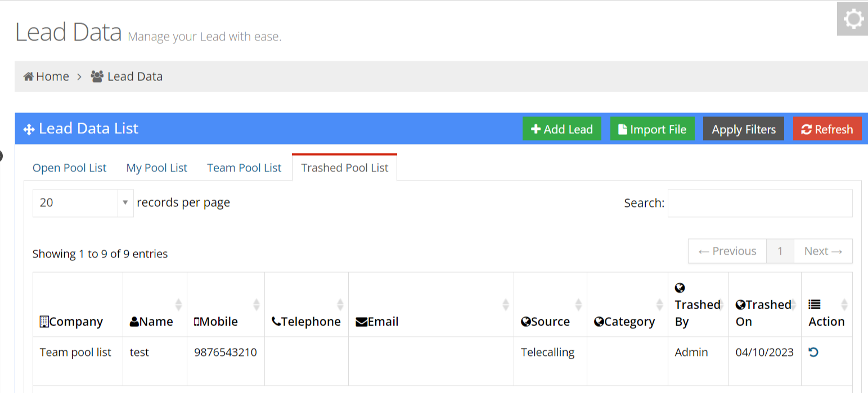Open the settings gear icon
868x393 pixels.
click(x=853, y=20)
